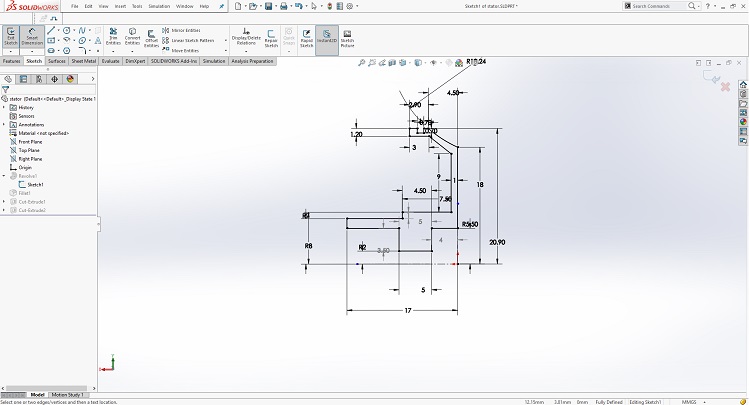The height and width of the screenshot is (405, 750).
Task: Open Display/Delete Relations tool
Action: (x=246, y=37)
